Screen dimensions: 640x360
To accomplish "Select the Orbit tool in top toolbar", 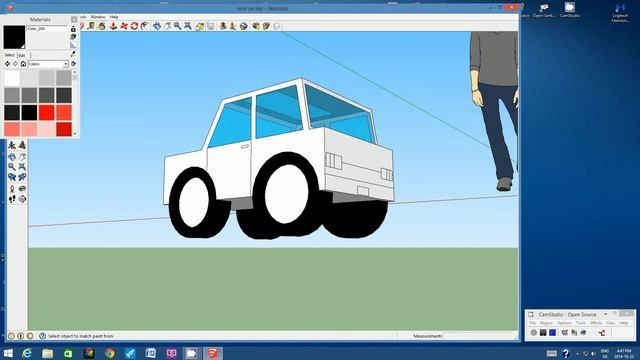I will pyautogui.click(x=157, y=26).
